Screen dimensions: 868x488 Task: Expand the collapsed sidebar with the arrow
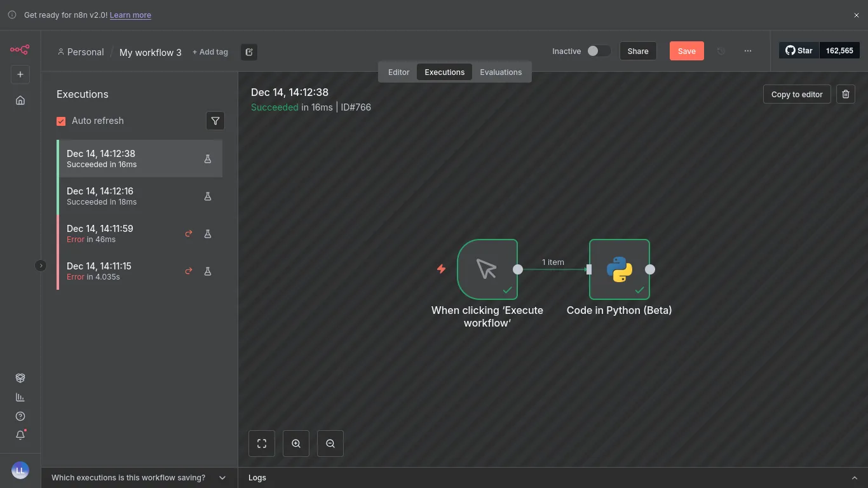coord(41,266)
